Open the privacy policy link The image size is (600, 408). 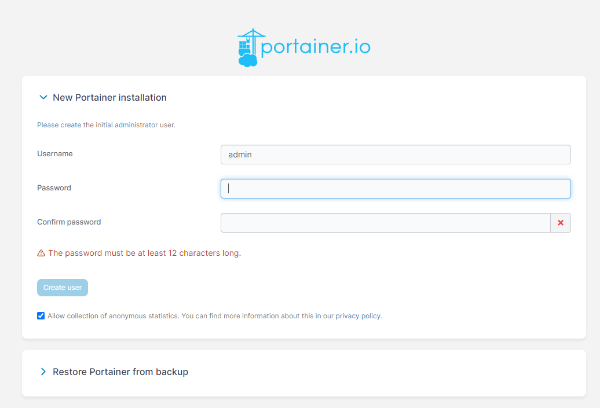(x=357, y=315)
